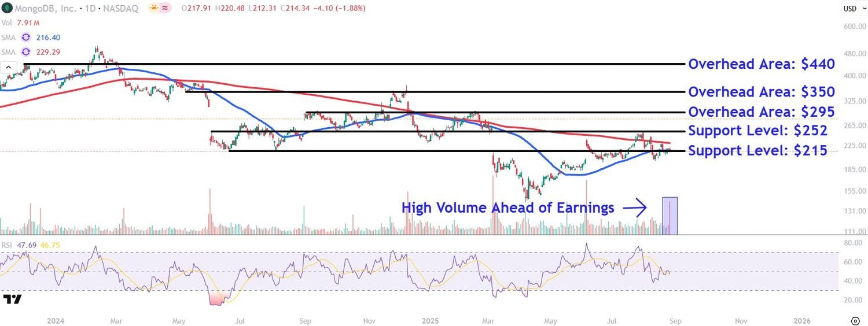Click the pink approximate-equals data icon
The width and height of the screenshot is (868, 326).
165,8
